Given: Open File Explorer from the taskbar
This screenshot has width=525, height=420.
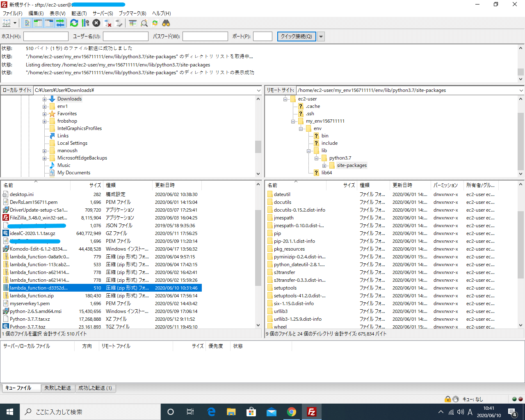Looking at the screenshot, I should [x=231, y=412].
